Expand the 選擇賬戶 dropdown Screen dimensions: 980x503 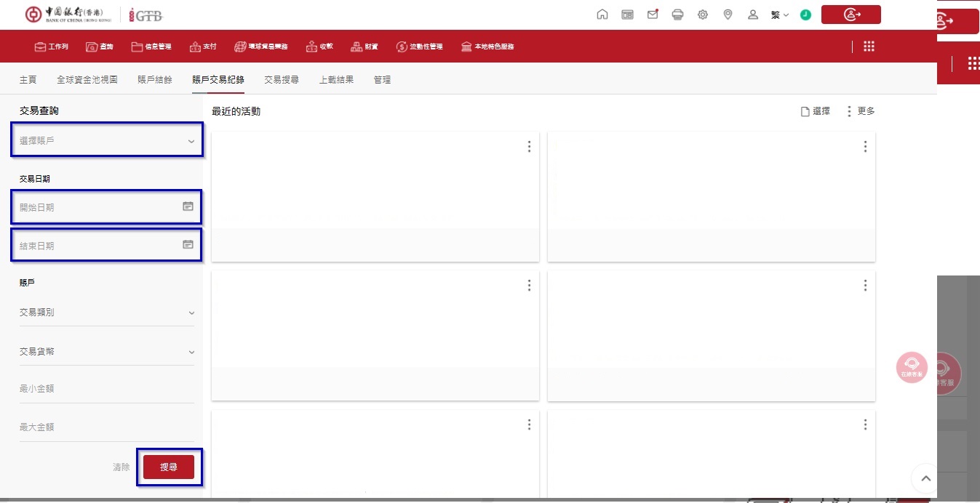click(106, 141)
